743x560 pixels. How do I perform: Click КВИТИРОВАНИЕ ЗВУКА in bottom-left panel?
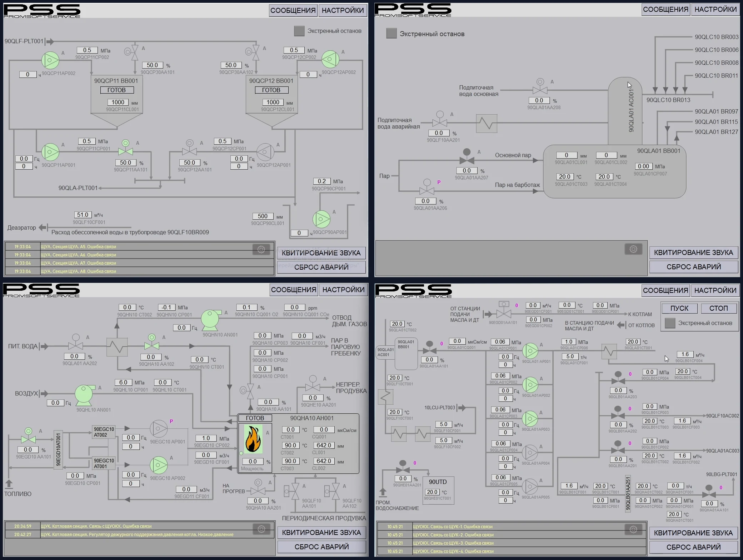(321, 532)
